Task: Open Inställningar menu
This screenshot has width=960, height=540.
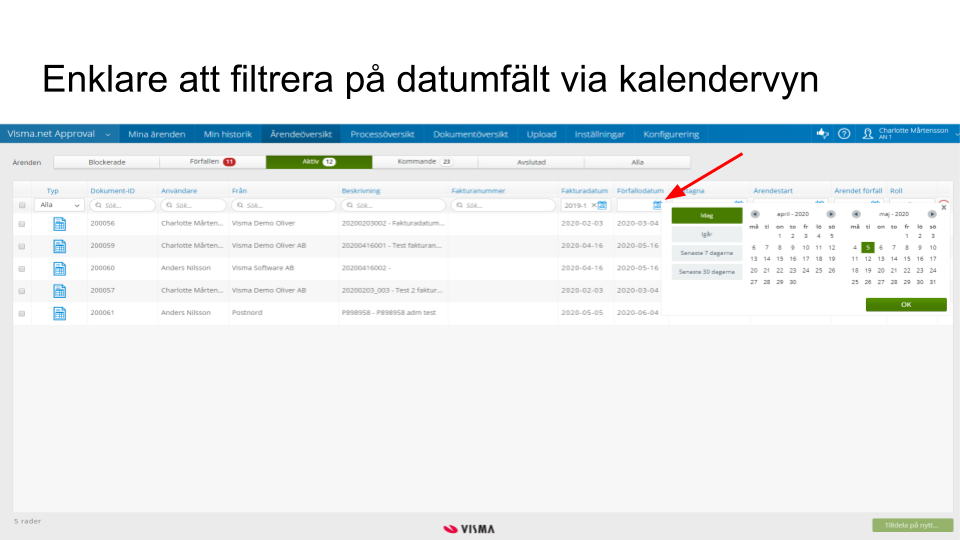Action: coord(599,134)
